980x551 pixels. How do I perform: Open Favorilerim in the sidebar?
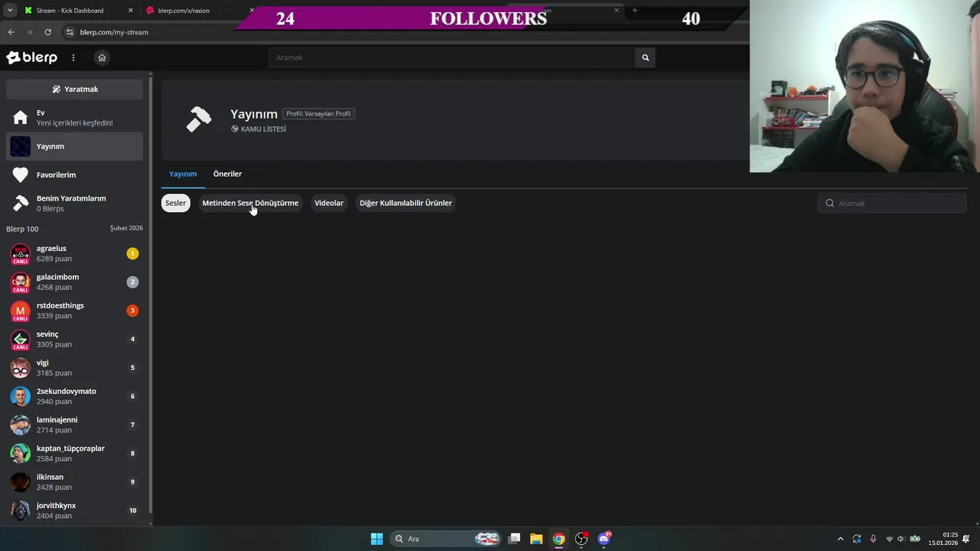pyautogui.click(x=74, y=175)
